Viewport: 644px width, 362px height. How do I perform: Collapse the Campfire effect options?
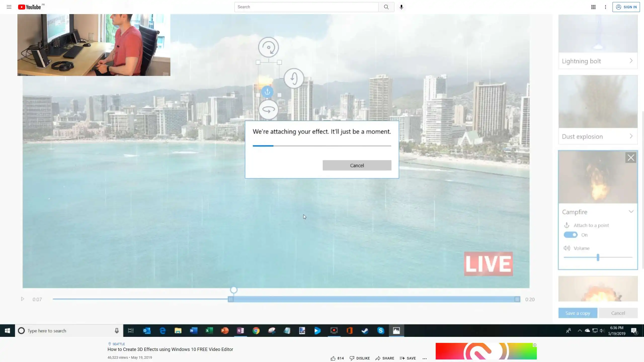coord(631,212)
